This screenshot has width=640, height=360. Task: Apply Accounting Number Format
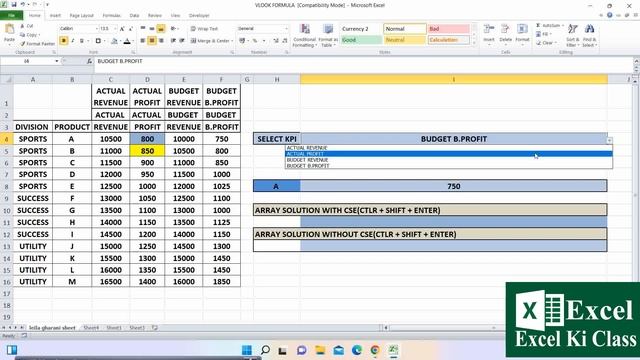(x=243, y=41)
